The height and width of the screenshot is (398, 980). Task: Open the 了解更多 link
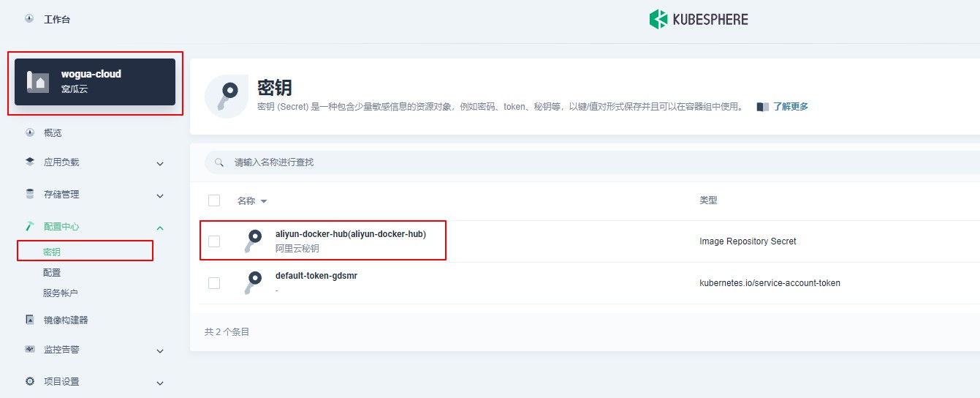[x=791, y=107]
